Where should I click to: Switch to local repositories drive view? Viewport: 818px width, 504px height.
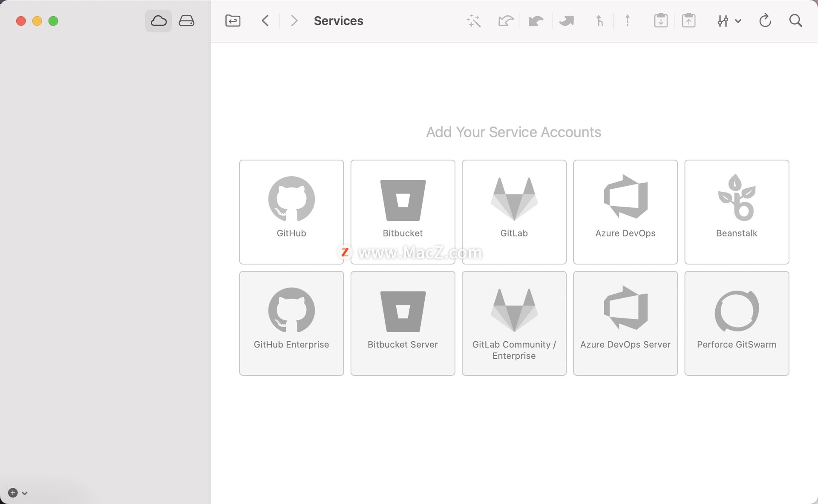[x=186, y=20]
